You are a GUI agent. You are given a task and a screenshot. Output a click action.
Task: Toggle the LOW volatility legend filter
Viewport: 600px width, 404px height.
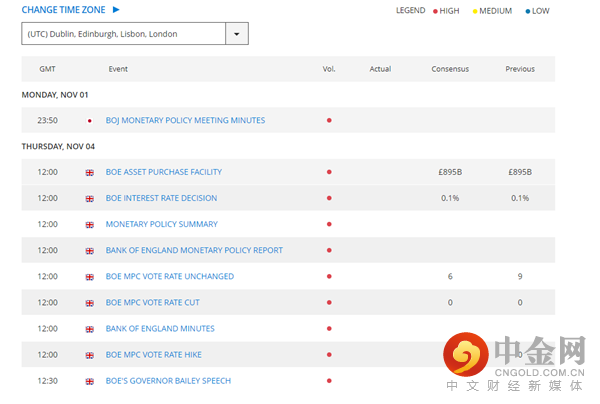[538, 11]
